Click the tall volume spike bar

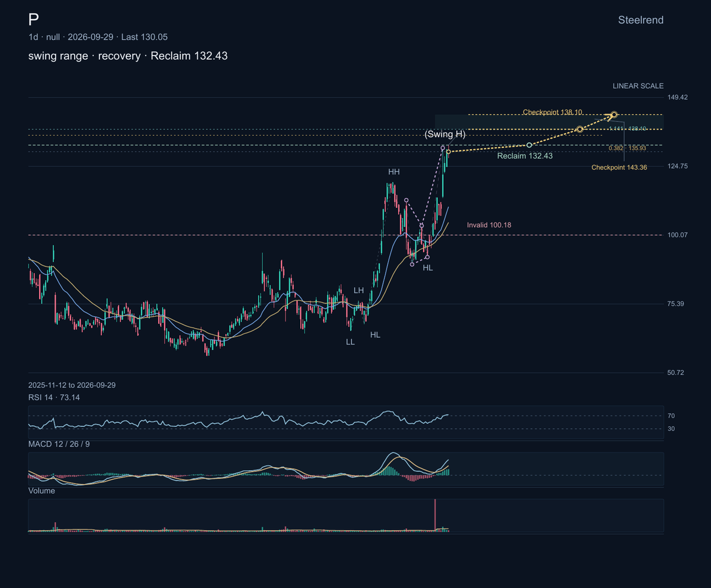[435, 515]
